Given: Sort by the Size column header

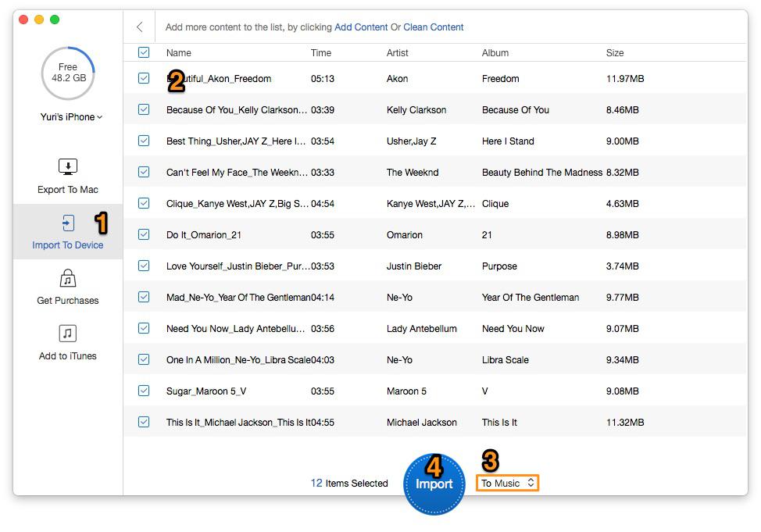Looking at the screenshot, I should tap(615, 53).
